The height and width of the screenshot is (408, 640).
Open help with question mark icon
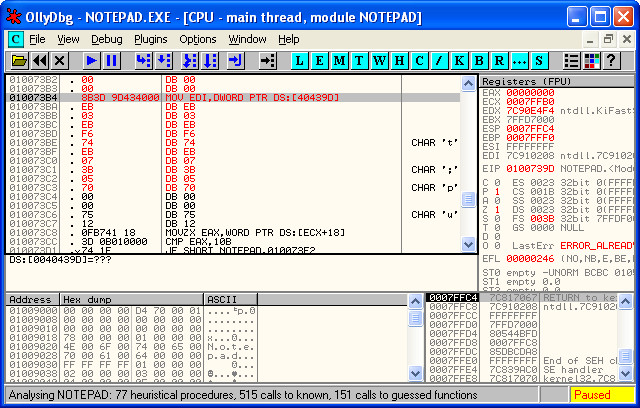(611, 61)
